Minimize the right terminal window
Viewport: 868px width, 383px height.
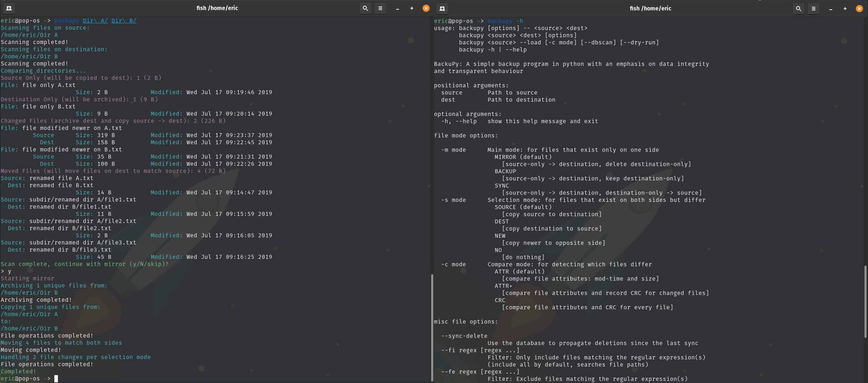830,8
